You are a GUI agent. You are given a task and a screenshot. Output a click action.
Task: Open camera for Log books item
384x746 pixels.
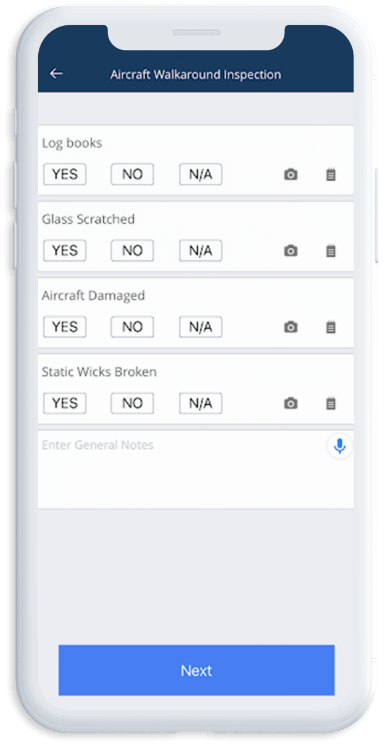tap(291, 175)
